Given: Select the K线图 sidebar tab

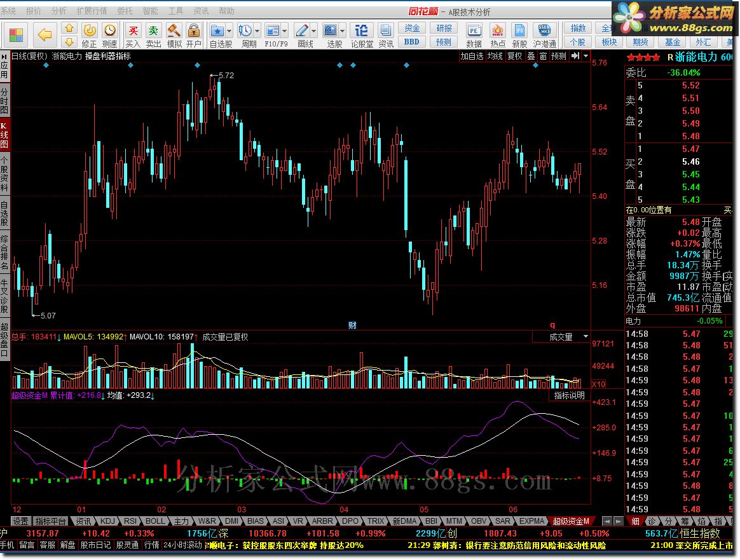Looking at the screenshot, I should [4, 135].
